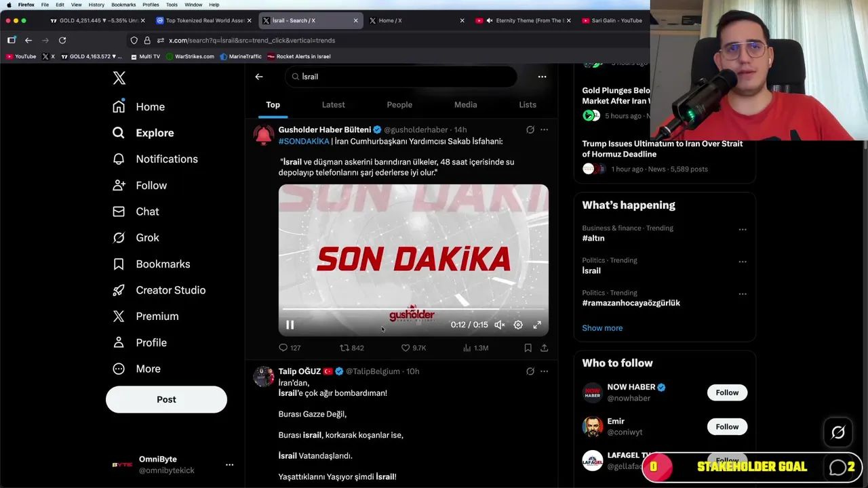Open Chat in the sidebar
The width and height of the screenshot is (868, 488).
(x=136, y=211)
